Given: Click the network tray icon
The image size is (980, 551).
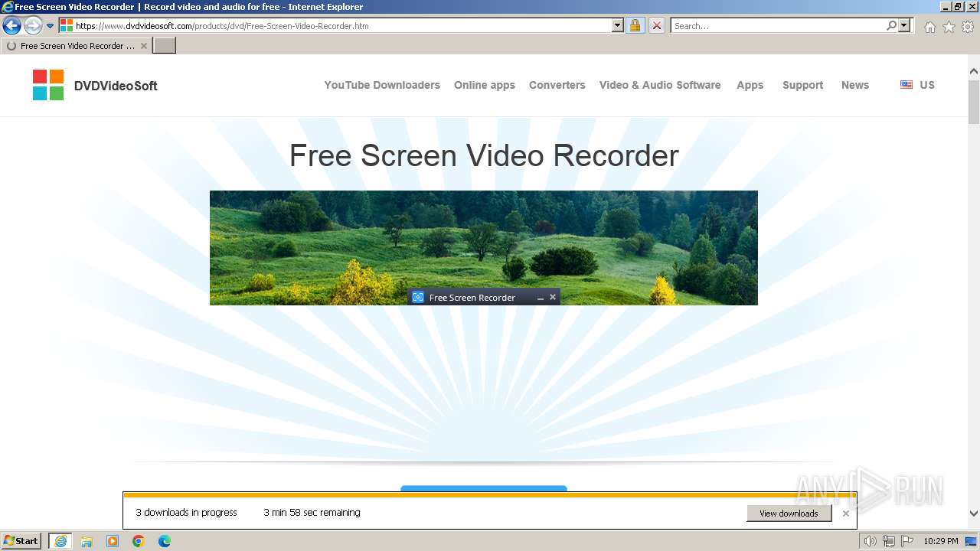Looking at the screenshot, I should point(889,541).
